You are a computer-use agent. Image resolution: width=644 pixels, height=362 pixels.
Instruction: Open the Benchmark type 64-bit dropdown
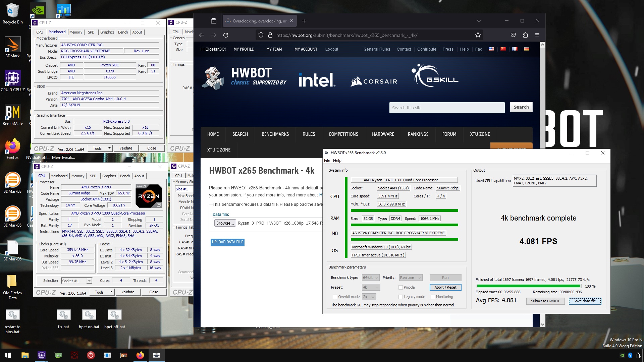click(371, 278)
